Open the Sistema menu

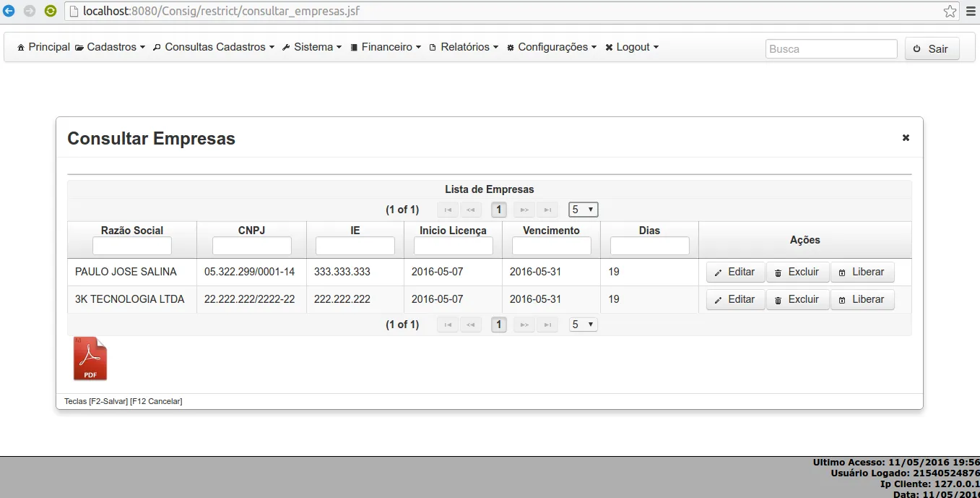(x=312, y=47)
